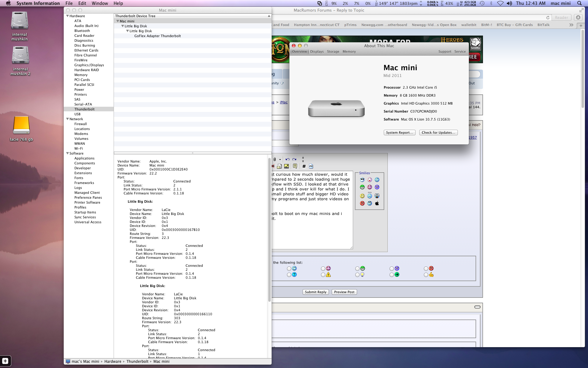Screen dimensions: 588x368
Task: Open the walletbit bookmark
Action: click(x=469, y=25)
